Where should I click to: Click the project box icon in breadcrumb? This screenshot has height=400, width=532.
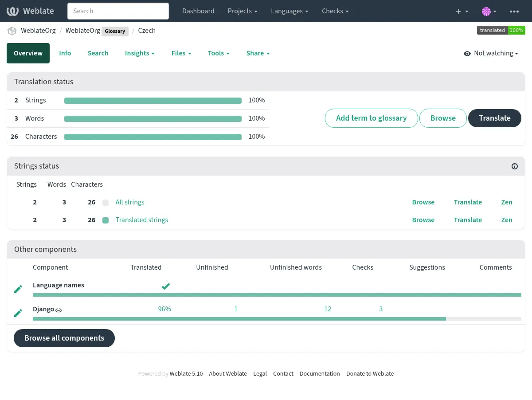point(12,31)
